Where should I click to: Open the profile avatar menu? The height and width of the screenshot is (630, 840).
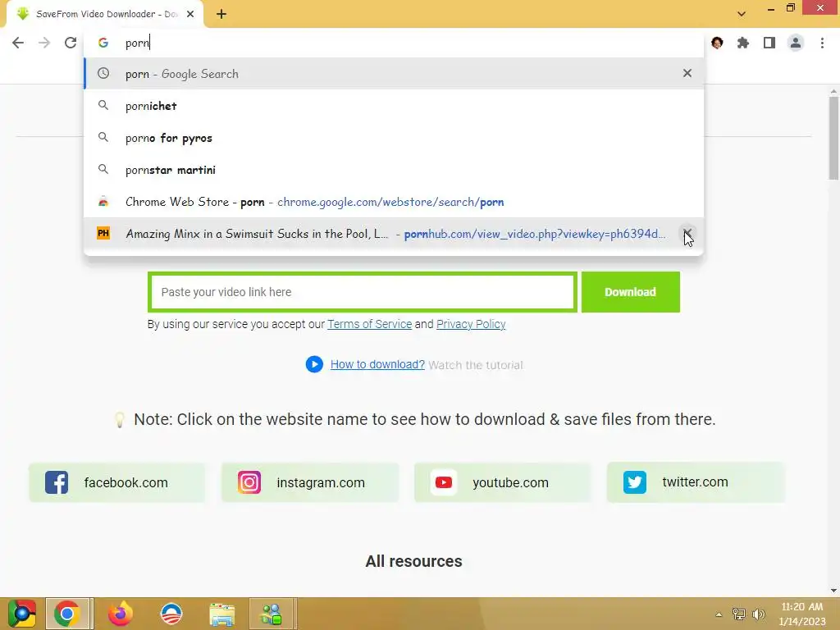tap(796, 43)
